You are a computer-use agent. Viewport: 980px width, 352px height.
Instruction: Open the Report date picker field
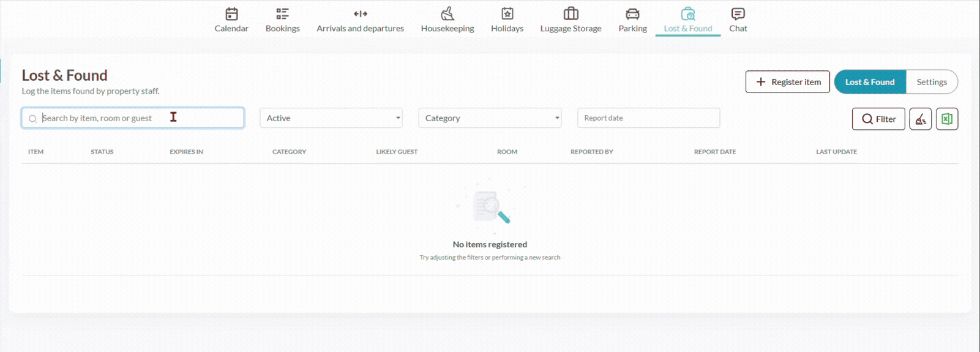(x=648, y=118)
